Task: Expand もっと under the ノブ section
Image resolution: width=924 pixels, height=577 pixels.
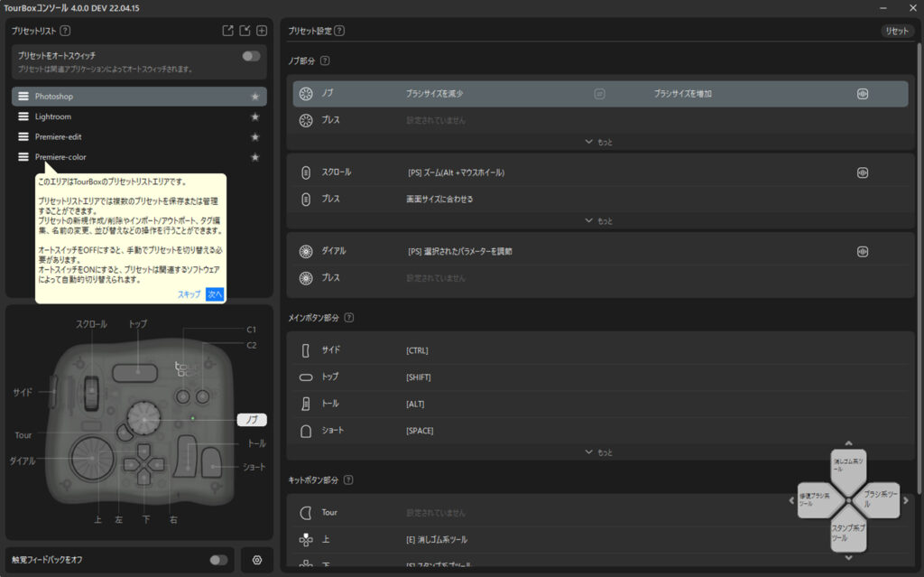Action: tap(599, 142)
